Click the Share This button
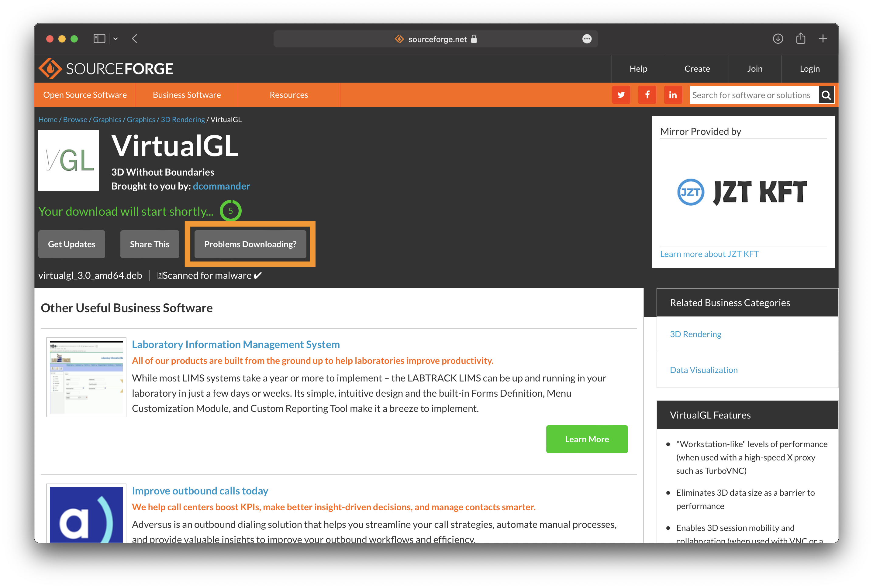The width and height of the screenshot is (873, 588). 150,244
